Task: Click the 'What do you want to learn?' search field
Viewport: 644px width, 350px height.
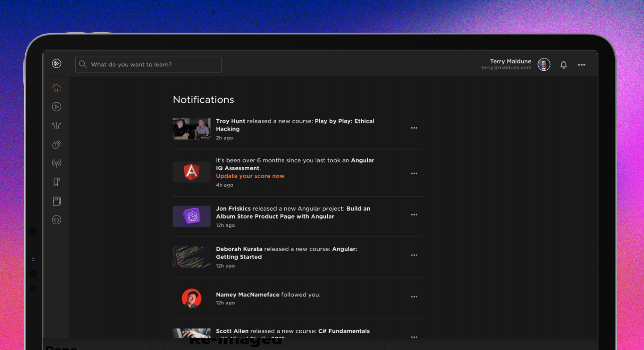Action: point(148,64)
